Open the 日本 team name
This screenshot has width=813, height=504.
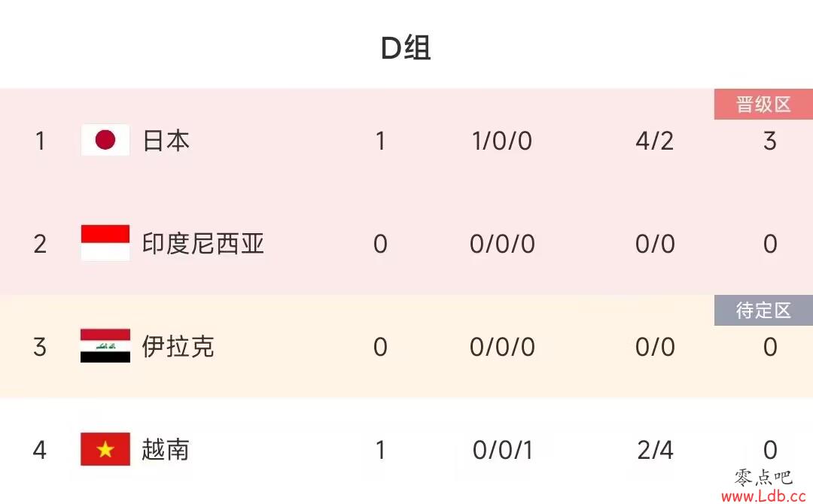point(166,141)
